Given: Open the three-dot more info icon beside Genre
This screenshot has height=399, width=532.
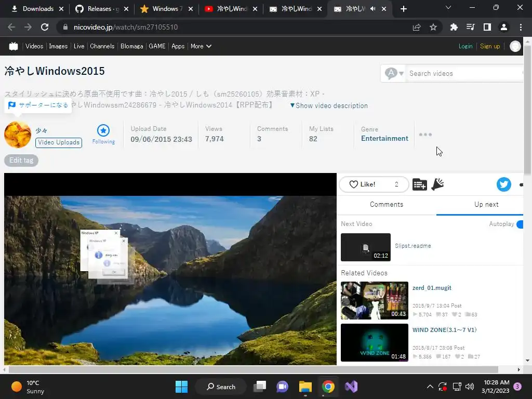Looking at the screenshot, I should click(425, 135).
